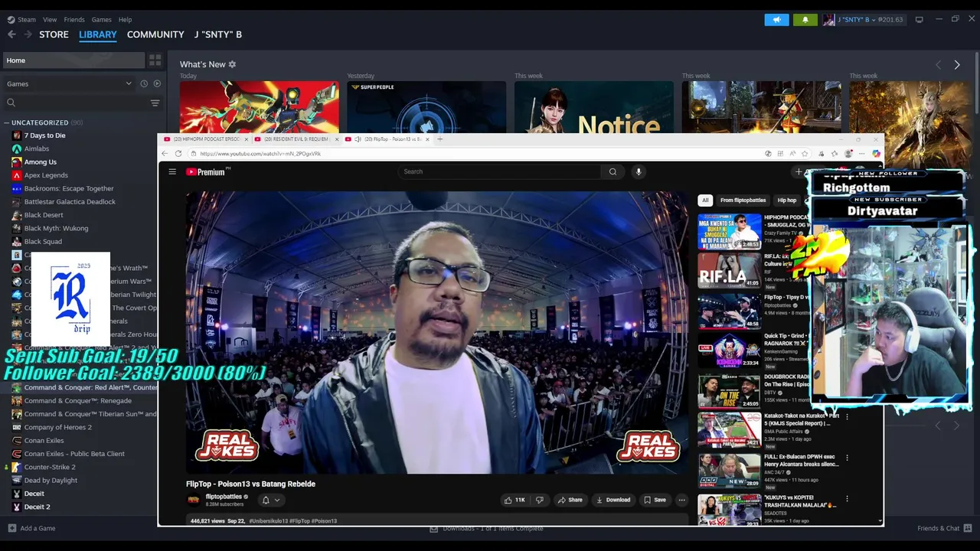
Task: Open 7 Days to Die in library
Action: coord(44,135)
